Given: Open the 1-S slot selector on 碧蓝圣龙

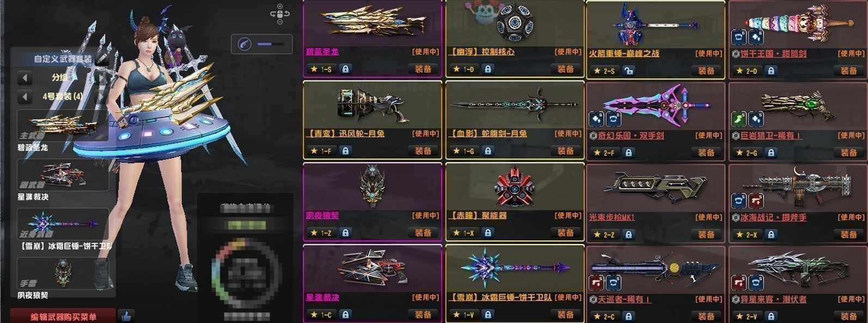Looking at the screenshot, I should point(326,69).
